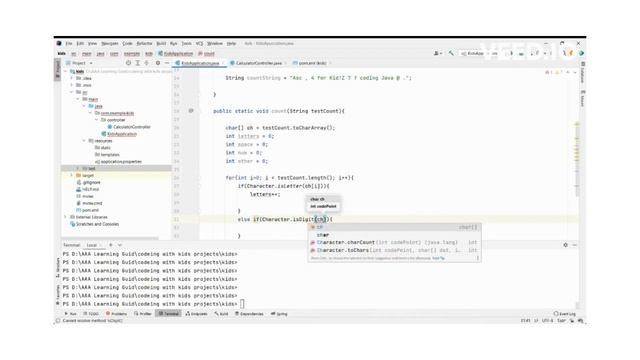Switch to the pom.xml editor tab
This screenshot has height=360, width=640.
tap(312, 63)
